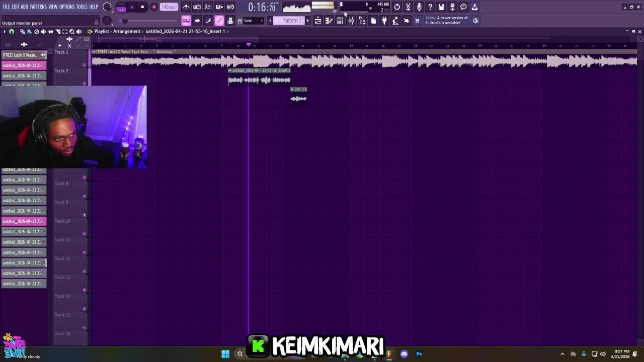
Task: Open the Channel rack icon
Action: point(340,21)
